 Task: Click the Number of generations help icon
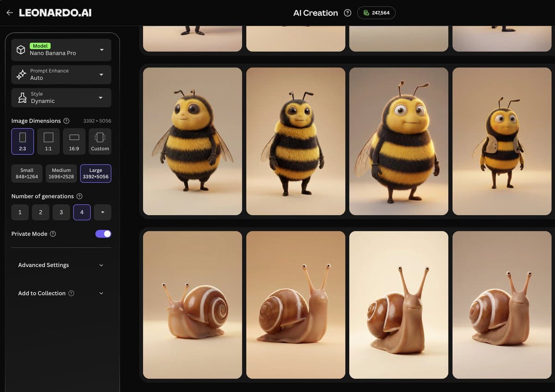coord(79,196)
